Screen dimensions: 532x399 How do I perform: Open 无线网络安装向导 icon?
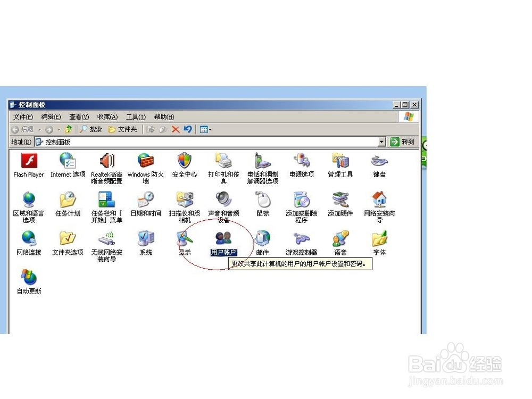coord(107,238)
